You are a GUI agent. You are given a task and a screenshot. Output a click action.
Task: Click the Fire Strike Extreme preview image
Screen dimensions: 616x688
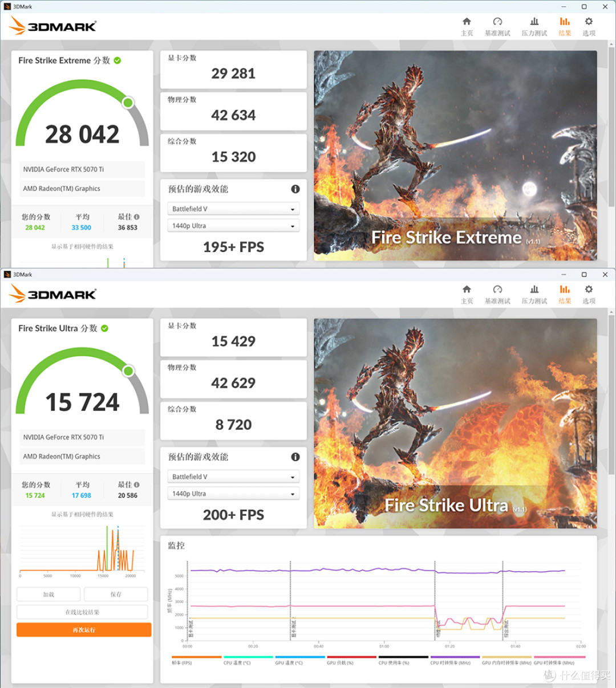[455, 156]
